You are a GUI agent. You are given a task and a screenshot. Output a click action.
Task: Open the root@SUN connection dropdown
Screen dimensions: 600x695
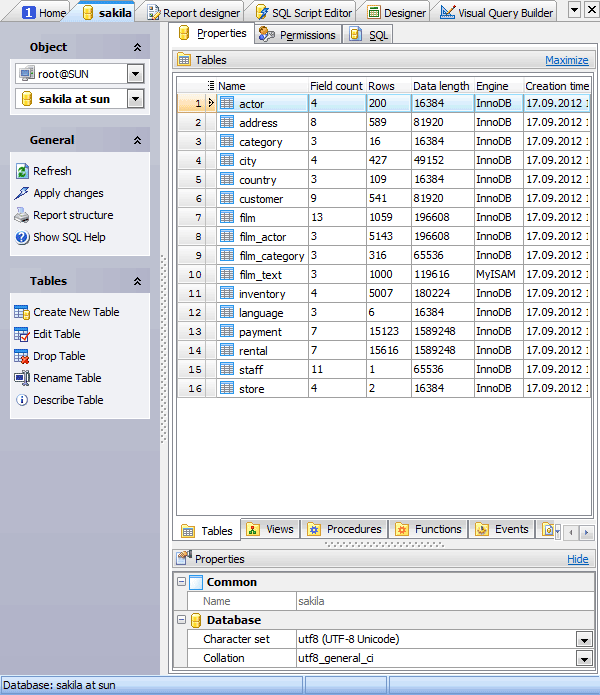pyautogui.click(x=136, y=74)
